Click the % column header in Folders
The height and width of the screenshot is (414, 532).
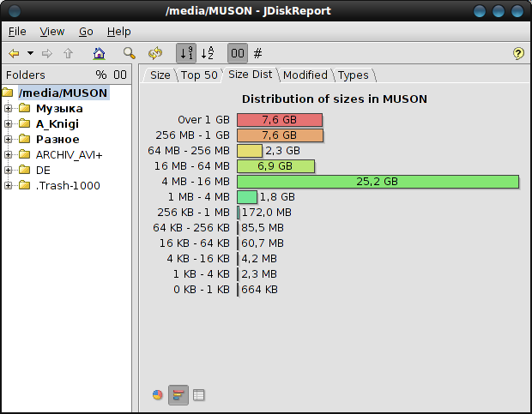[101, 75]
